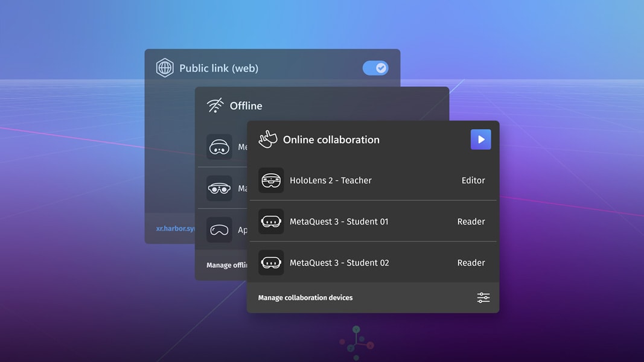Change the Editor role for HoloLens 2 - Teacher

pyautogui.click(x=473, y=180)
